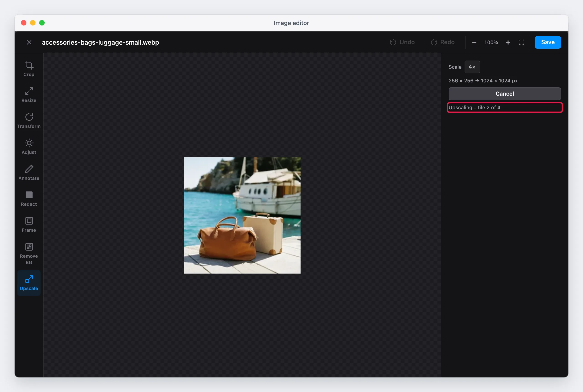Select the Upscale tool
Image resolution: width=583 pixels, height=392 pixels.
[x=29, y=283]
